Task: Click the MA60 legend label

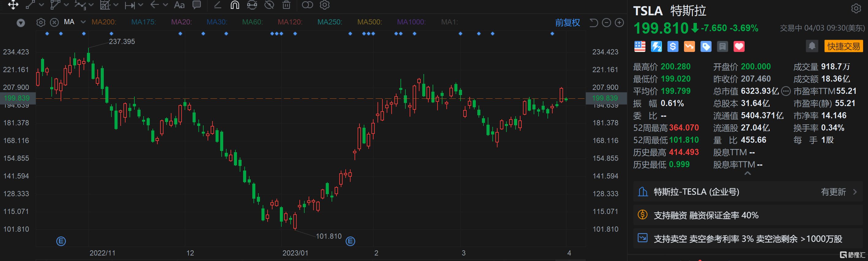Action: click(x=252, y=22)
